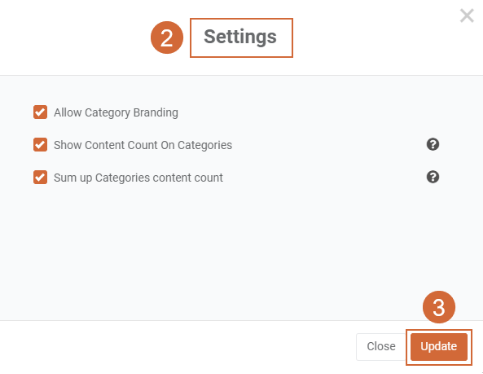The image size is (483, 374).
Task: Click the white checkmark inside the Allow Category Branding box
Action: click(40, 112)
